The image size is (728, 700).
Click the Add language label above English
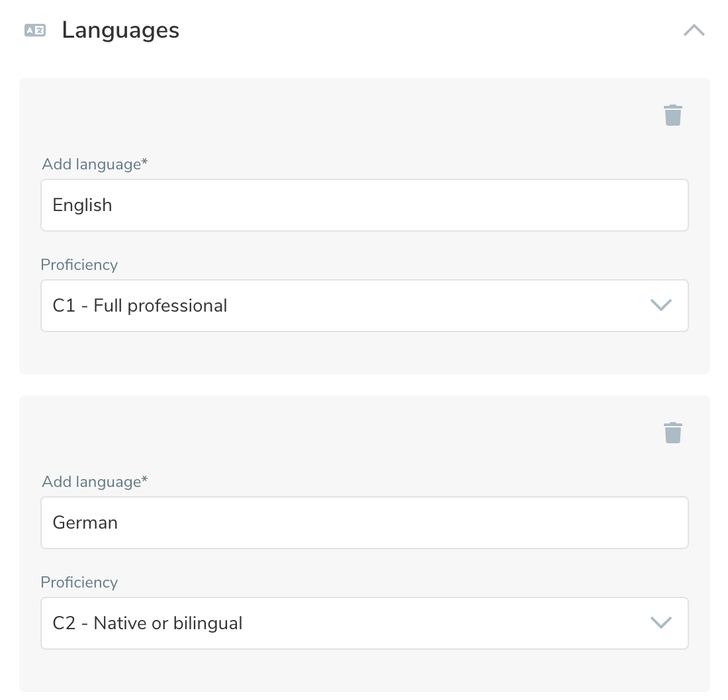95,164
